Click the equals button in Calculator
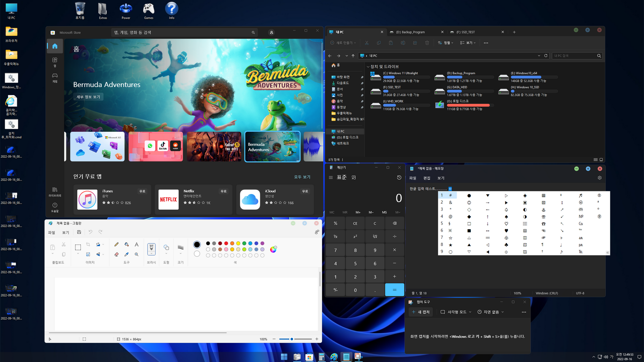The image size is (644, 362). click(x=395, y=290)
